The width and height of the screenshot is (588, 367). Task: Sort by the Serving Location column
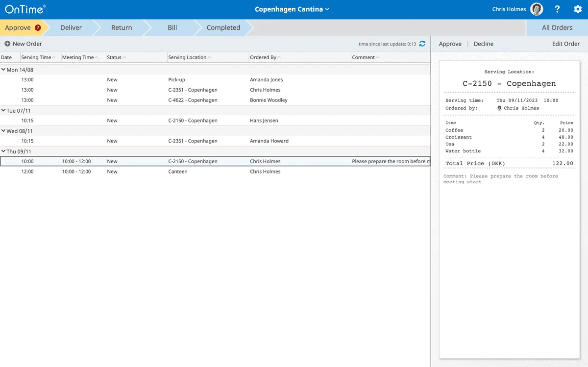pos(187,57)
